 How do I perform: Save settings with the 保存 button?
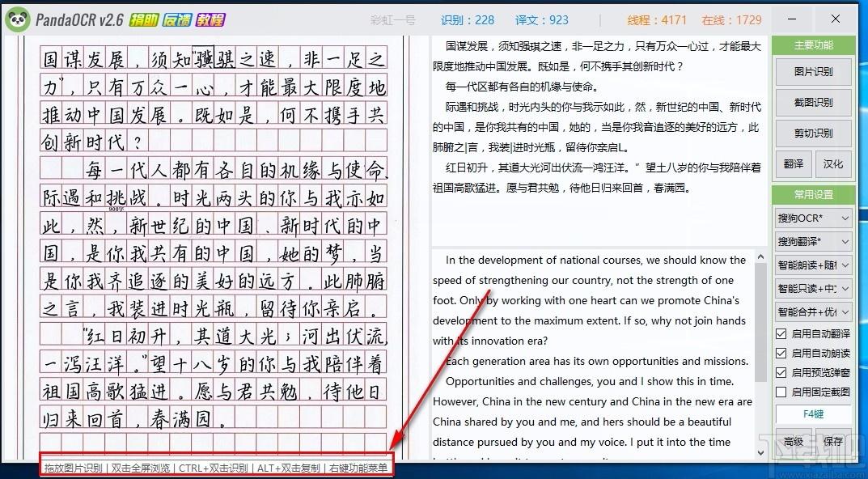[833, 441]
